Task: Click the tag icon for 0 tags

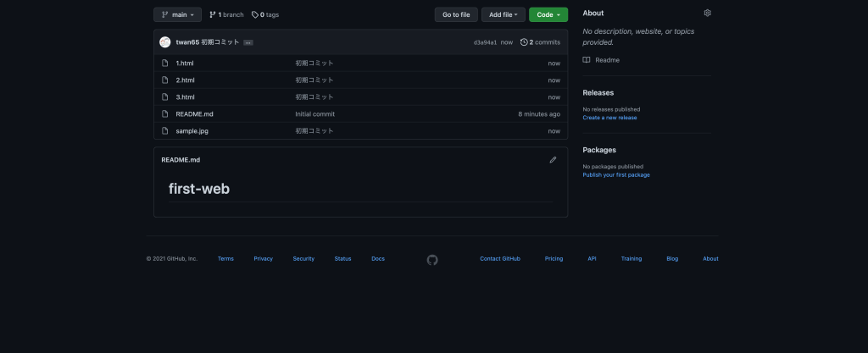Action: tap(255, 14)
